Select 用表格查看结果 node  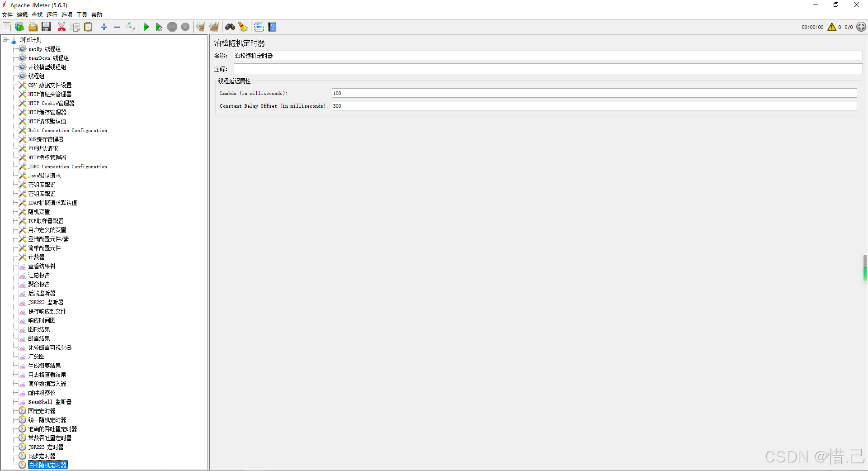coord(47,375)
